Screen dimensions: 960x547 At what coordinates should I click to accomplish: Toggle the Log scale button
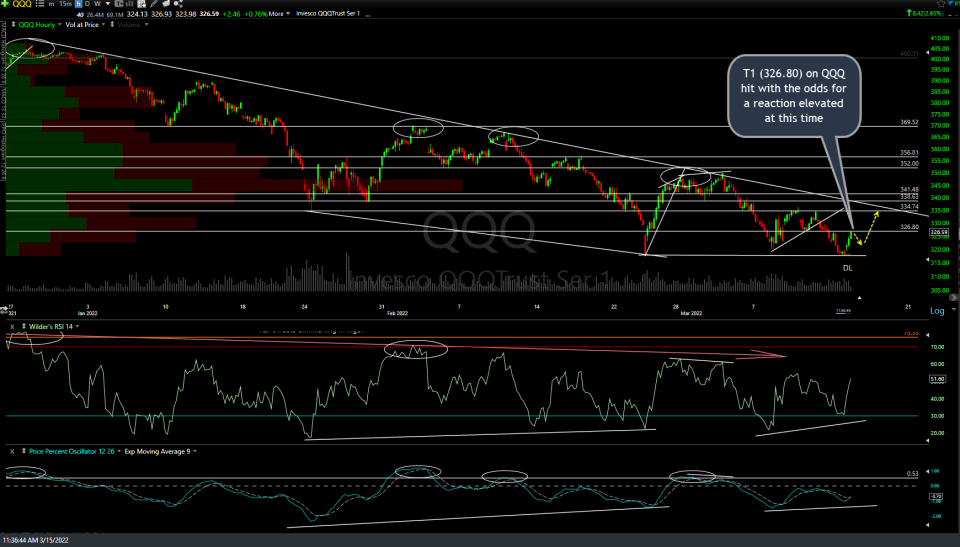coord(937,311)
